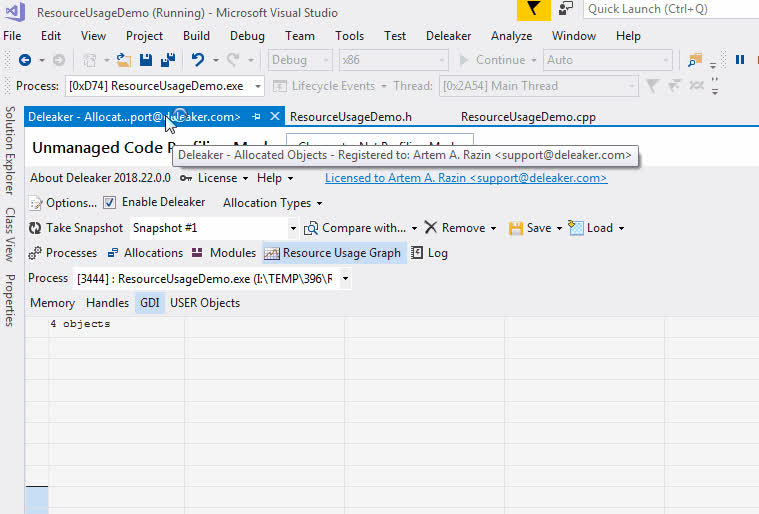Viewport: 759px width, 514px height.
Task: Select the USER Objects graph tab
Action: click(205, 303)
